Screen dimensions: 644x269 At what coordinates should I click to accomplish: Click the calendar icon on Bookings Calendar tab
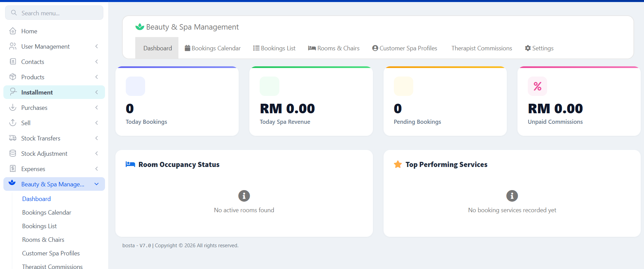tap(187, 48)
